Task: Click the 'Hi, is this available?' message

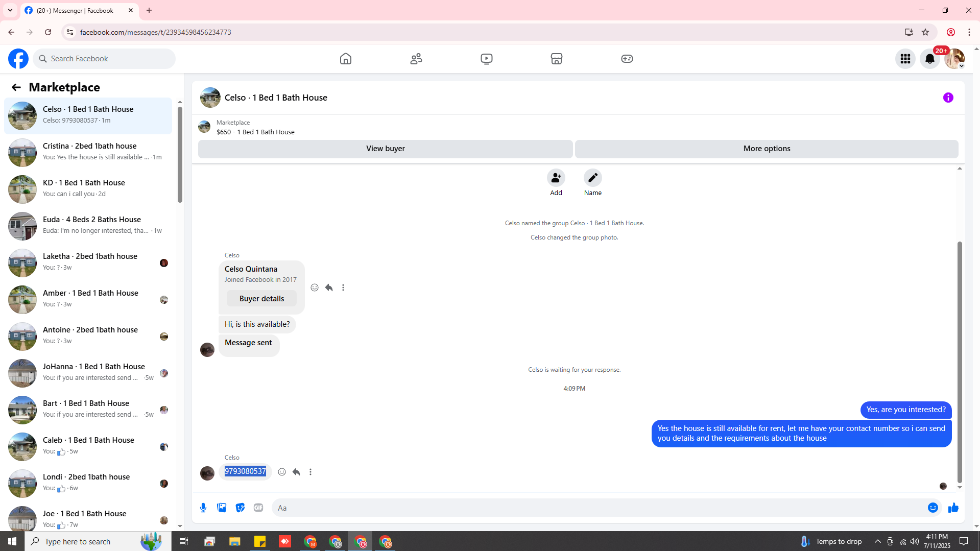Action: coord(257,324)
